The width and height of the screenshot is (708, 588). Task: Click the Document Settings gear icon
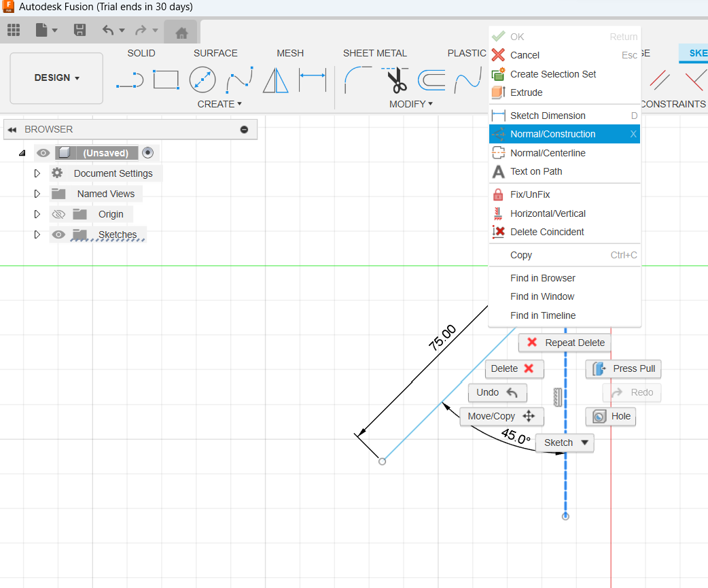point(57,173)
